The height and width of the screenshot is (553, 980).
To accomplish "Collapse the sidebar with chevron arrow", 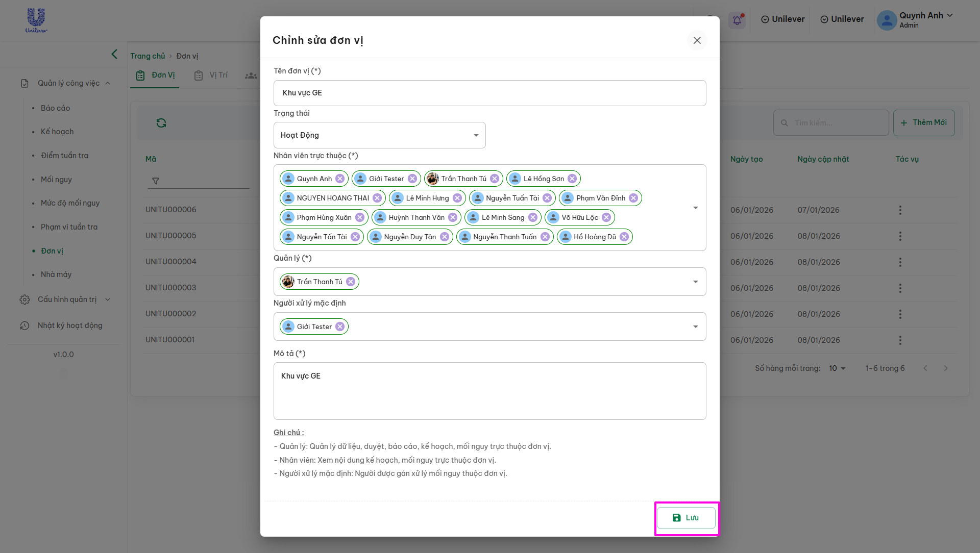I will [x=114, y=54].
